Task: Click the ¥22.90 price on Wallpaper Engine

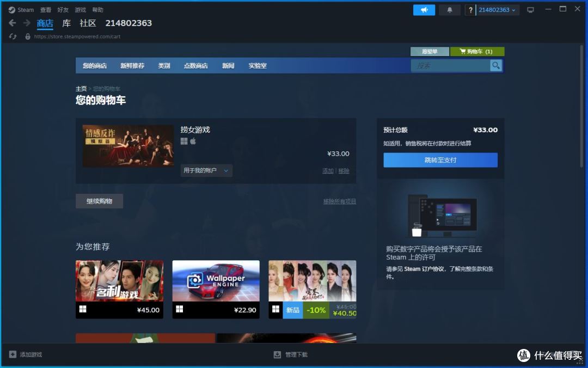Action: point(245,310)
